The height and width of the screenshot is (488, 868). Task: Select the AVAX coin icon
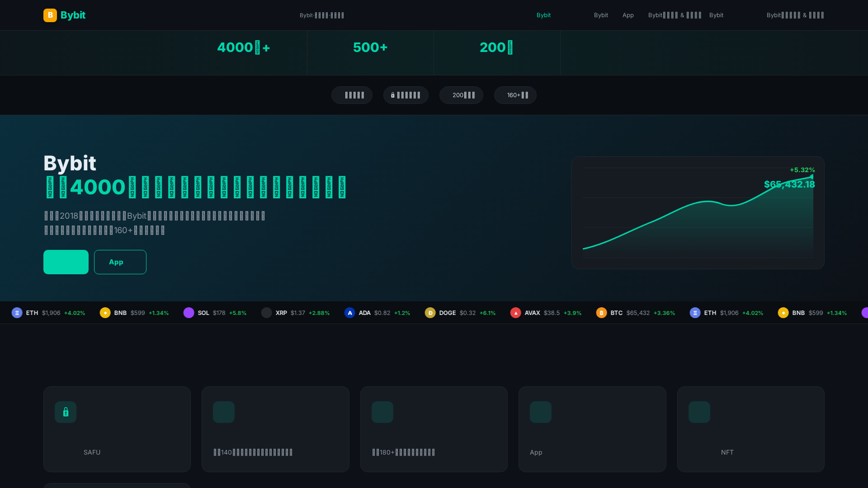516,313
